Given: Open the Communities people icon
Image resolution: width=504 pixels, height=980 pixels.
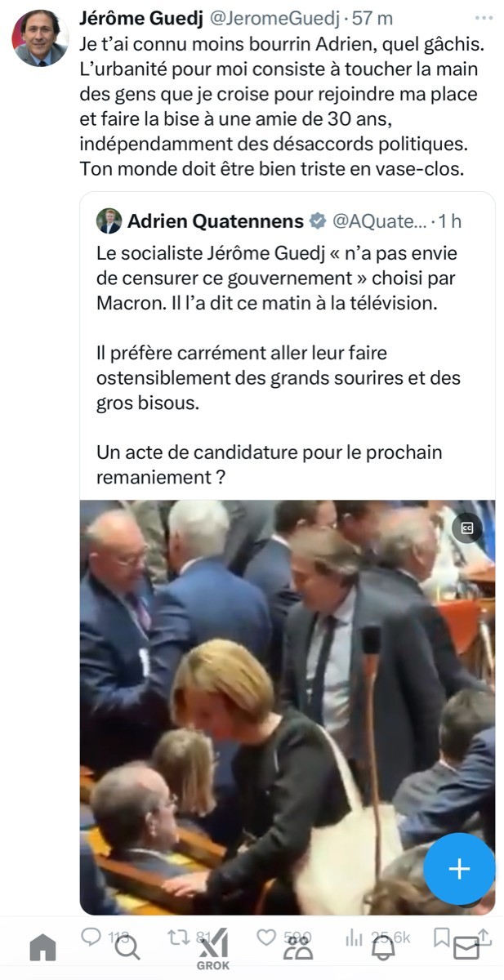Looking at the screenshot, I should click(x=297, y=947).
